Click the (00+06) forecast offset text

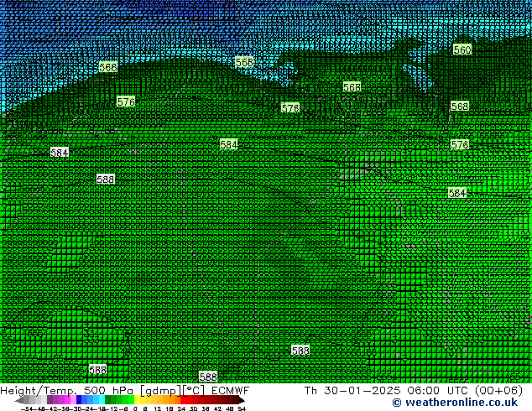(x=498, y=391)
